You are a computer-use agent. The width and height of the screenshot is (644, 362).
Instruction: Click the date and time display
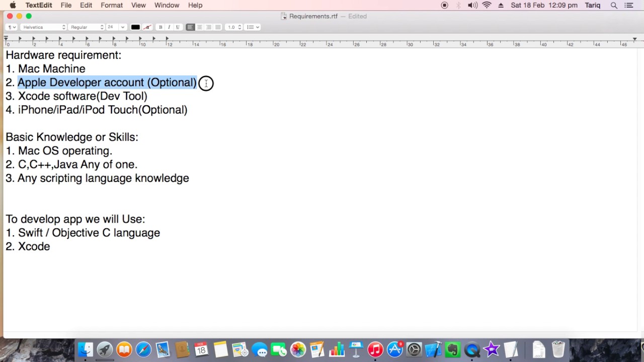pos(544,5)
